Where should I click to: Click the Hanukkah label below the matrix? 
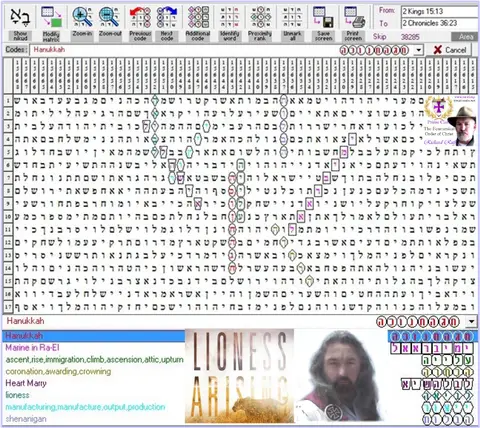pos(25,321)
